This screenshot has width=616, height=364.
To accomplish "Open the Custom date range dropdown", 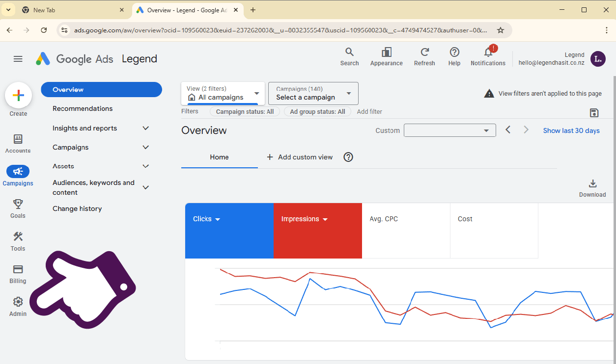I will 450,130.
